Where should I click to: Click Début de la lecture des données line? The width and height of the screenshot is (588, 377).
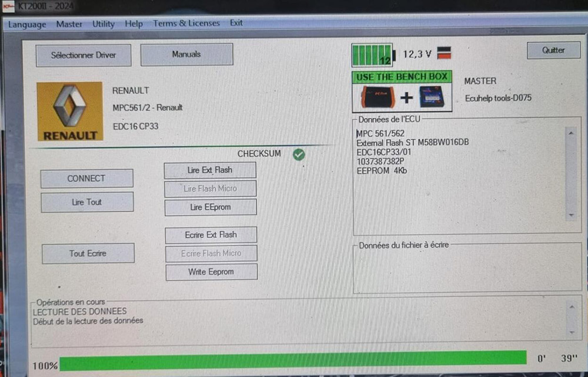click(88, 321)
